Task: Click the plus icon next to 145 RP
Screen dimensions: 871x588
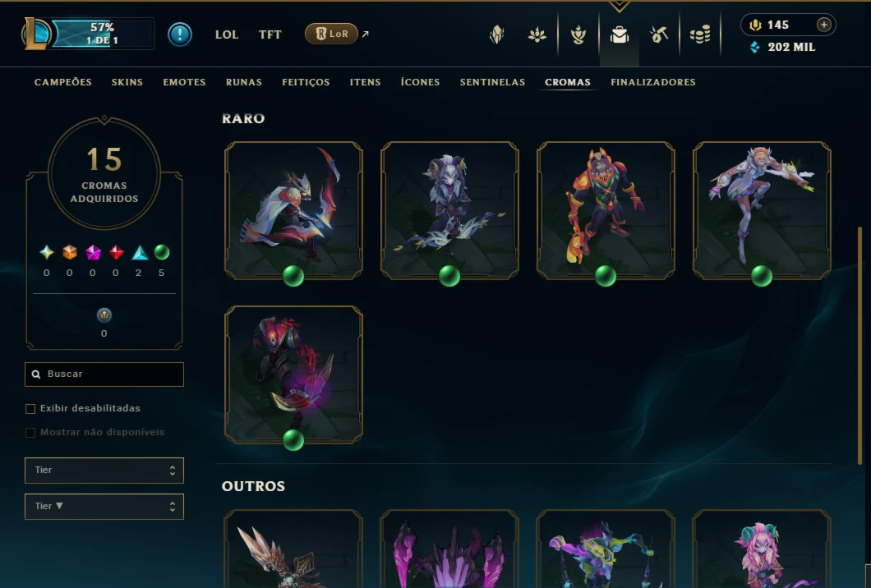Action: click(x=824, y=25)
